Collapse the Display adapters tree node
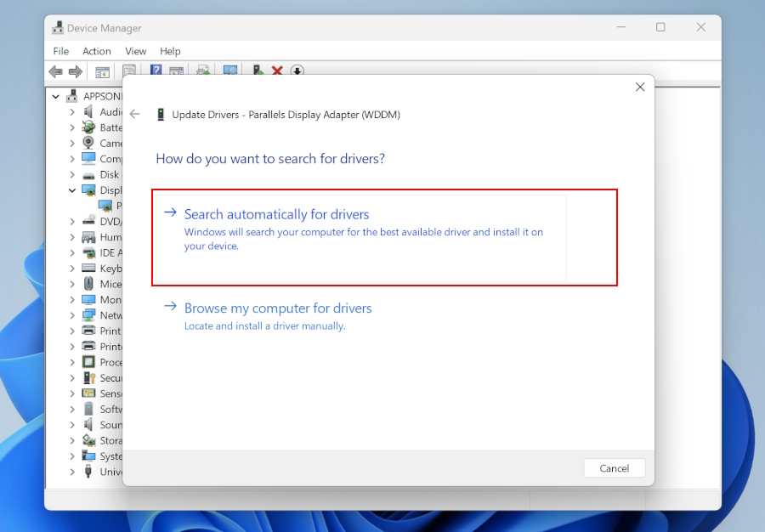 (72, 190)
